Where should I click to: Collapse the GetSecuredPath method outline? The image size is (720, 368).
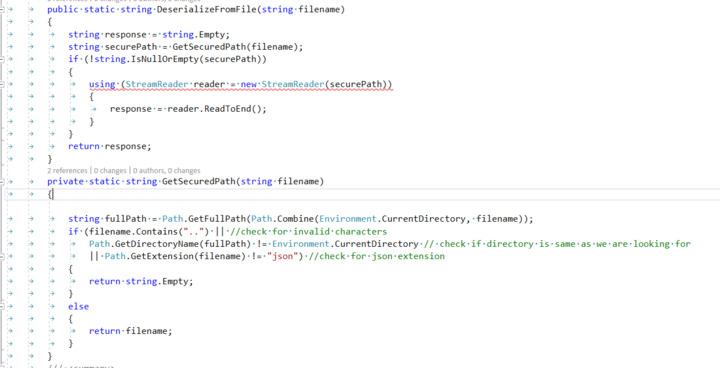(x=2, y=182)
